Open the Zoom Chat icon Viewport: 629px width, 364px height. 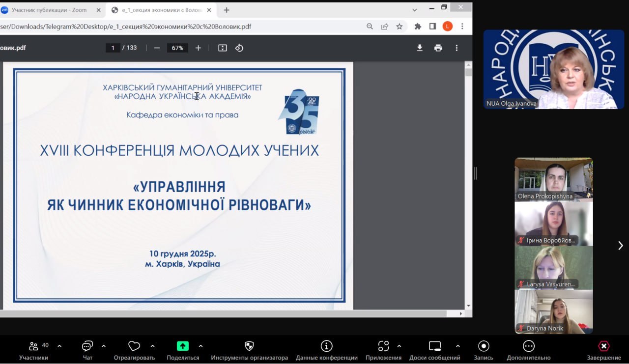coord(87,346)
